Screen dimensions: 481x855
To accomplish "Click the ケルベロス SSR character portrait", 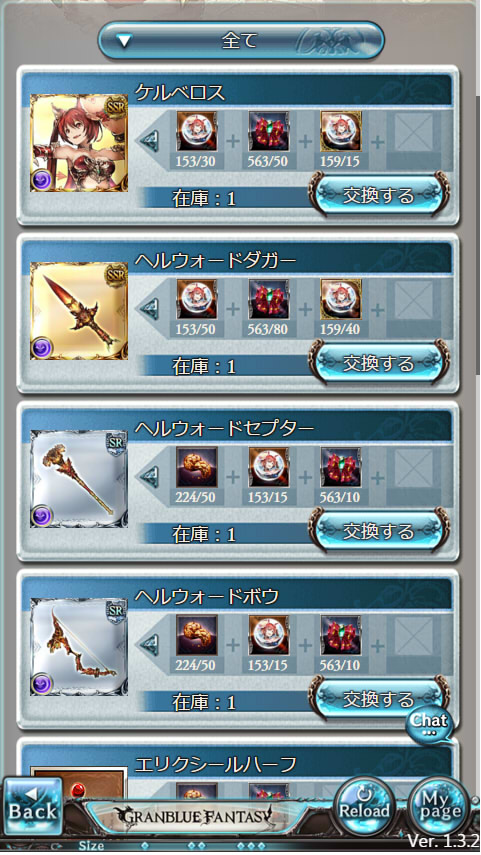I will tap(79, 143).
